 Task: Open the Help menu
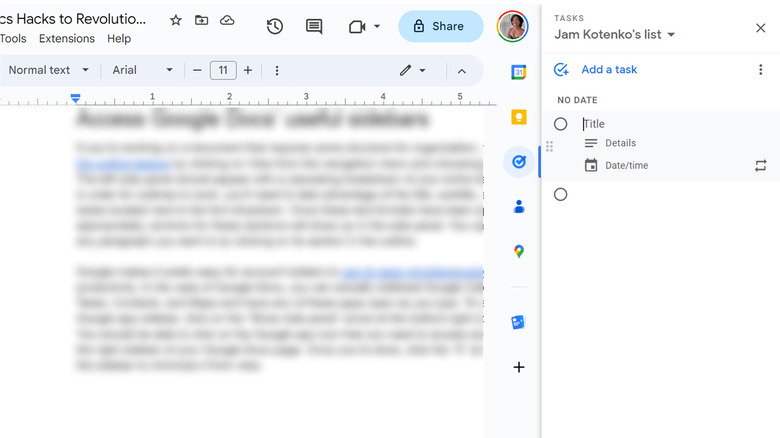click(x=119, y=39)
